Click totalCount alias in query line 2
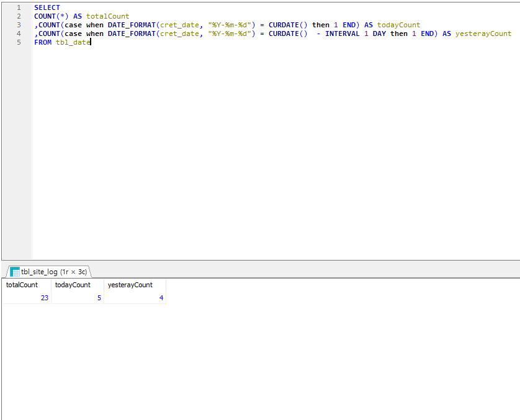The width and height of the screenshot is (520, 420). pos(108,16)
